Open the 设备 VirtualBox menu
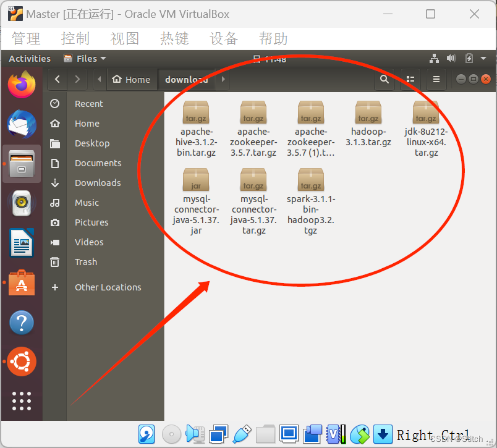The image size is (497, 448). [224, 39]
